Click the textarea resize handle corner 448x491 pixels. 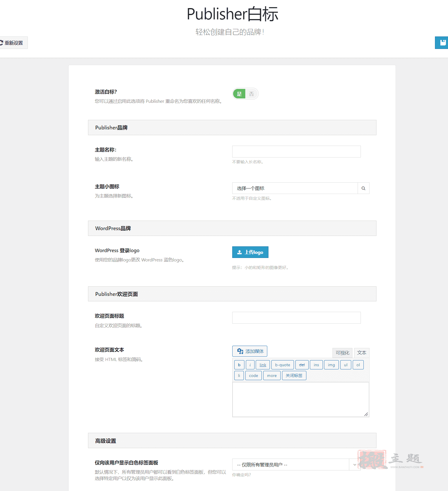coord(366,414)
